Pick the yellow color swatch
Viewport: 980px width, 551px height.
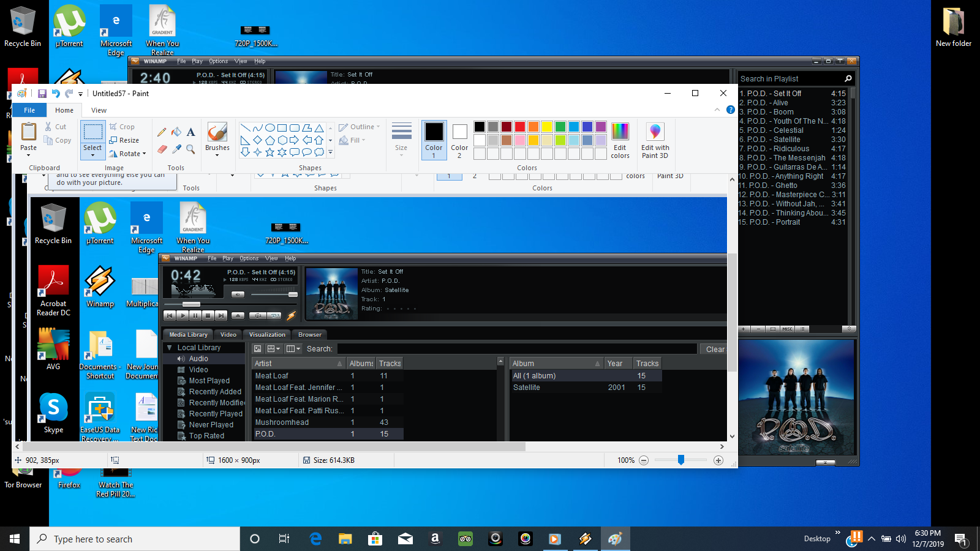tap(547, 127)
